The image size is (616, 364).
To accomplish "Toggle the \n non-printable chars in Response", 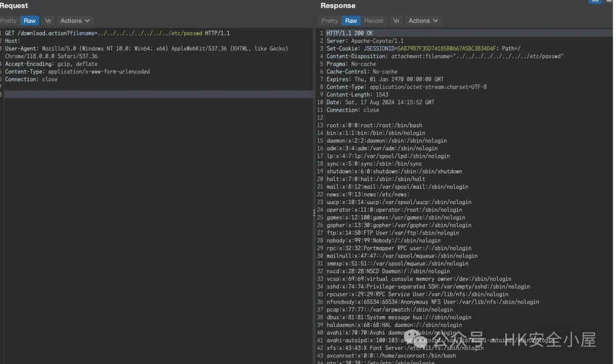I will pyautogui.click(x=396, y=21).
